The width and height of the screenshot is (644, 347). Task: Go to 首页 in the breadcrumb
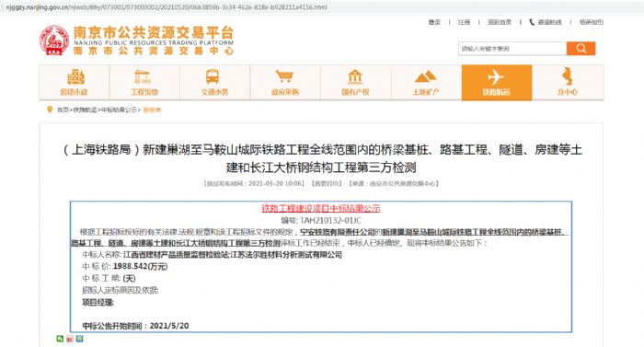point(63,110)
